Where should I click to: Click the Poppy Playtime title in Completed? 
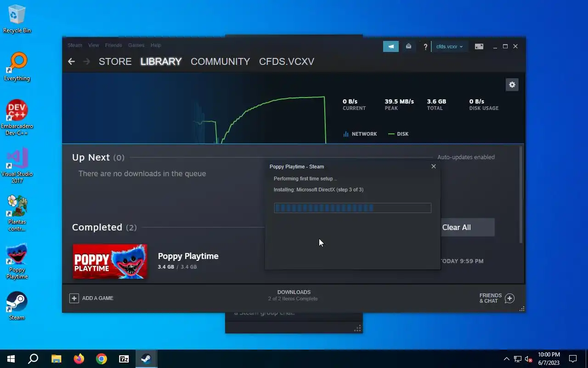point(188,256)
